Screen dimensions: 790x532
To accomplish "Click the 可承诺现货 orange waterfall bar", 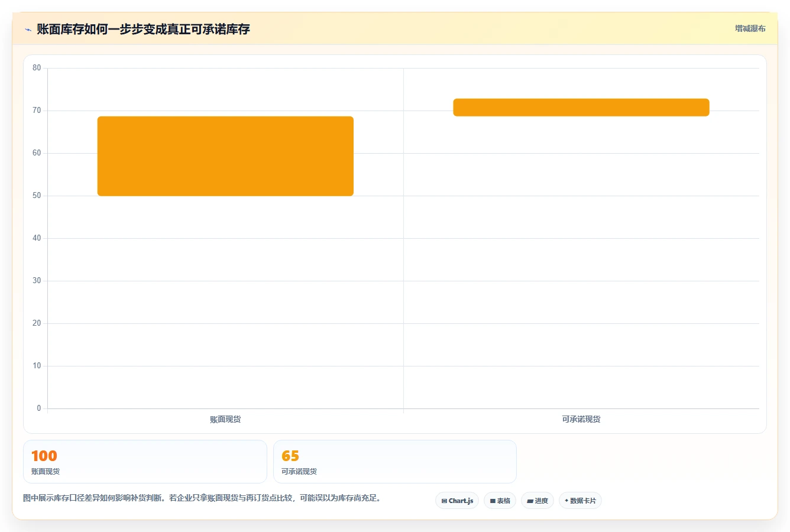I will 581,108.
